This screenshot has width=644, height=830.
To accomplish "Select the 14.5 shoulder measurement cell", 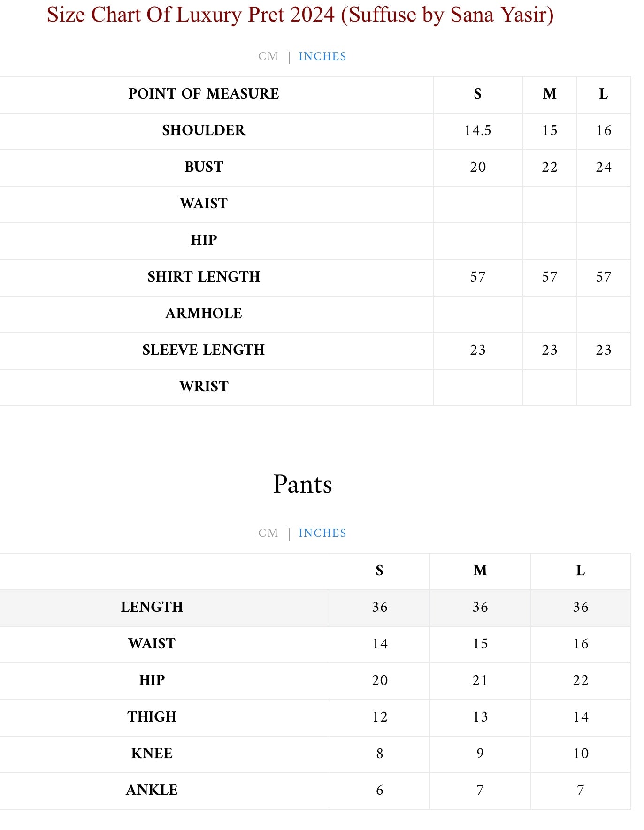I will (x=477, y=130).
